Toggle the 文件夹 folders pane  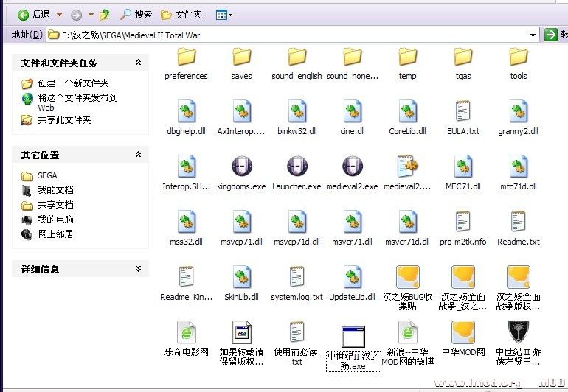(x=181, y=15)
